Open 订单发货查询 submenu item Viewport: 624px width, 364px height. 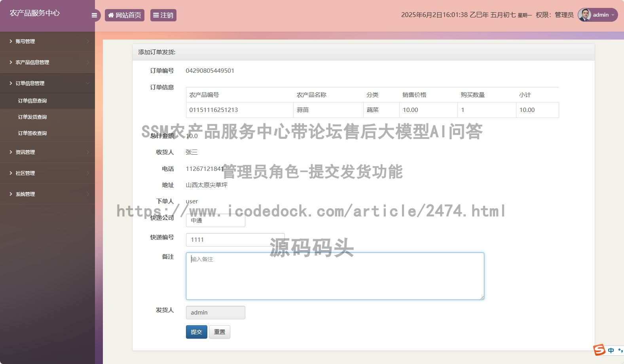point(47,117)
